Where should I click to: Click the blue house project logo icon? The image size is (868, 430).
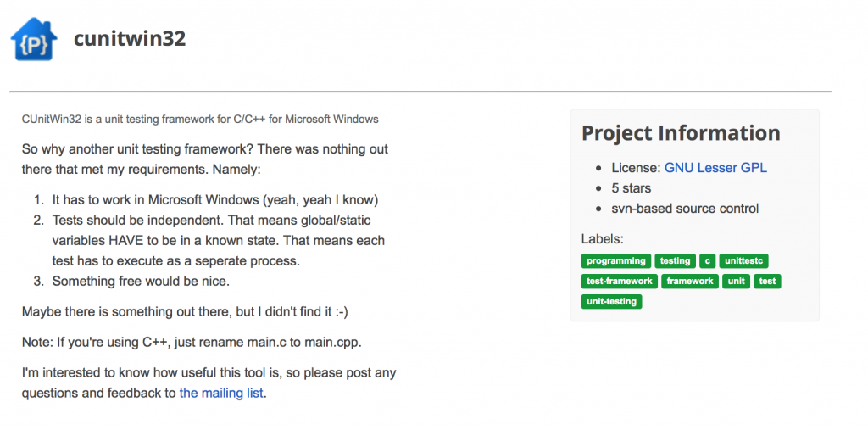point(34,39)
